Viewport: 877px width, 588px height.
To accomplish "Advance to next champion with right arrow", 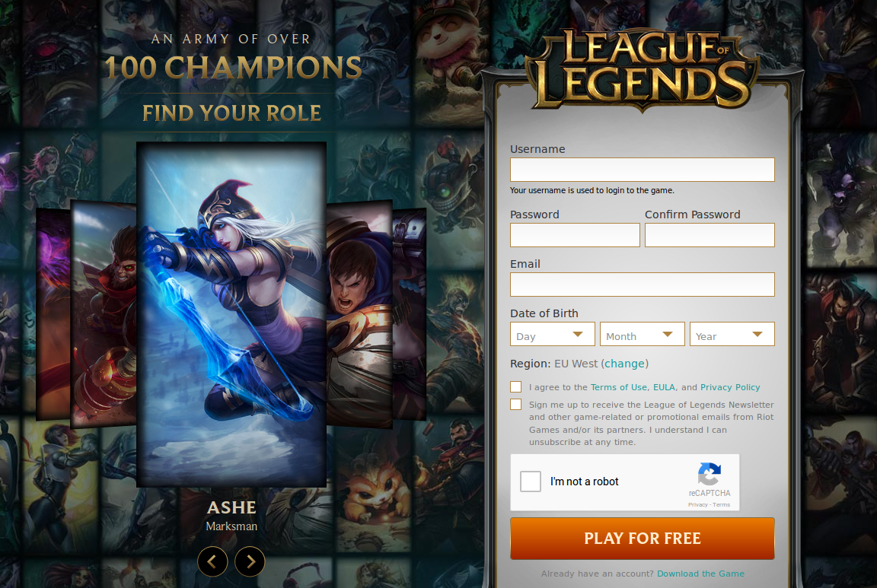I will tap(250, 561).
